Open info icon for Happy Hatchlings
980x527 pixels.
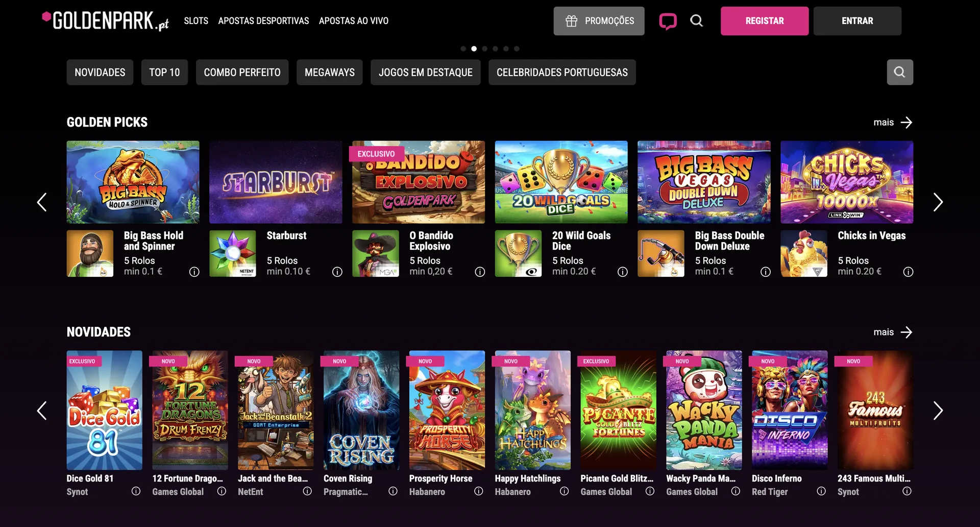(565, 491)
